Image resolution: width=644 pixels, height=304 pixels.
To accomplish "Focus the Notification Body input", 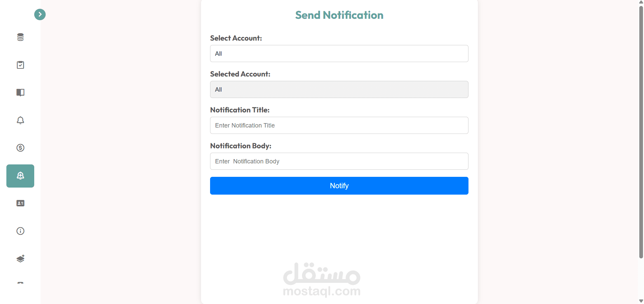I will 339,161.
